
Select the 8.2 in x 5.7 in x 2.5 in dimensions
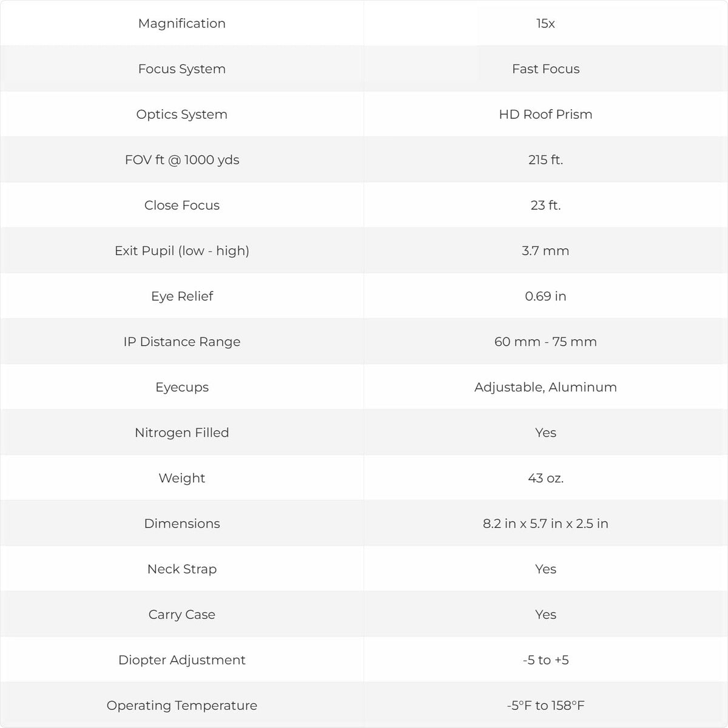pos(545,524)
